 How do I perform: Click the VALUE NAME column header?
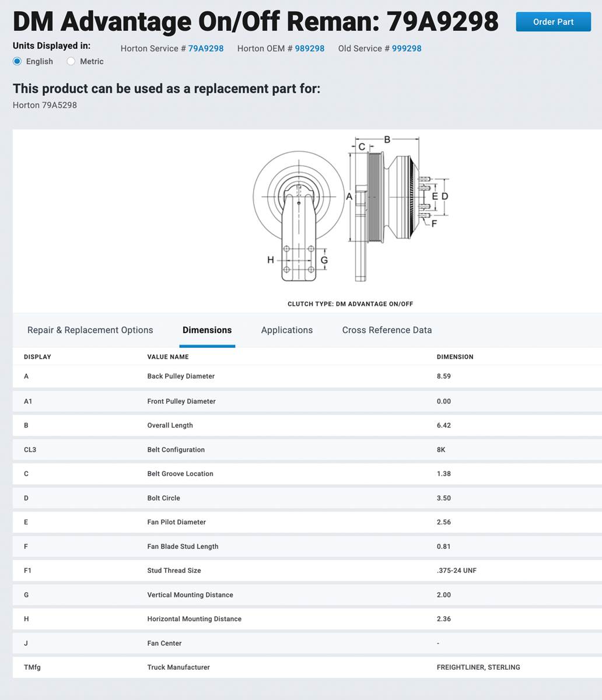pyautogui.click(x=167, y=357)
